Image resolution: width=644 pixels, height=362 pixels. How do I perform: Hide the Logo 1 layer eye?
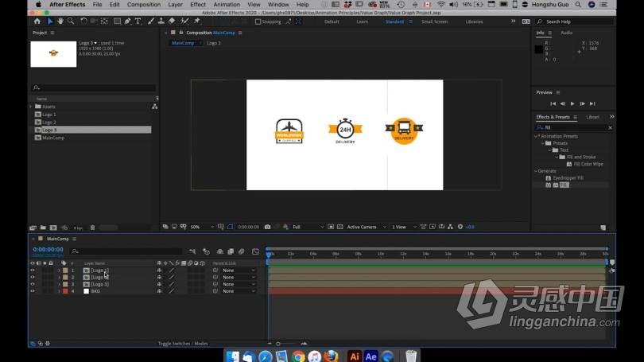(x=33, y=271)
